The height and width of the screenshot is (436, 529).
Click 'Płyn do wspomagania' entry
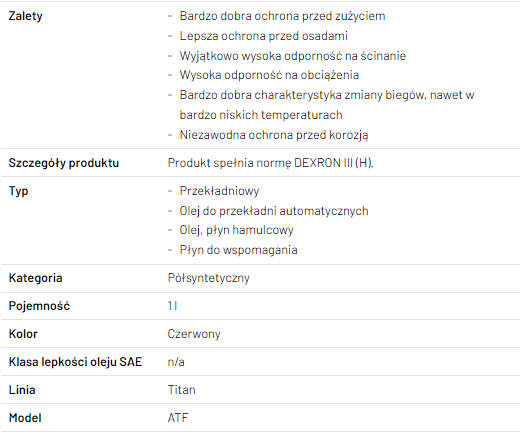pos(239,250)
